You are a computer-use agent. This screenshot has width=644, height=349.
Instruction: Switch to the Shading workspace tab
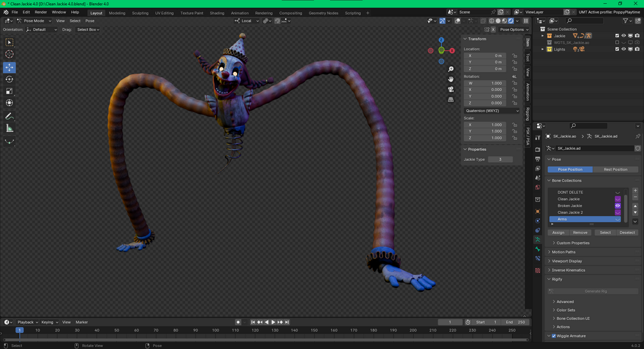click(x=217, y=13)
